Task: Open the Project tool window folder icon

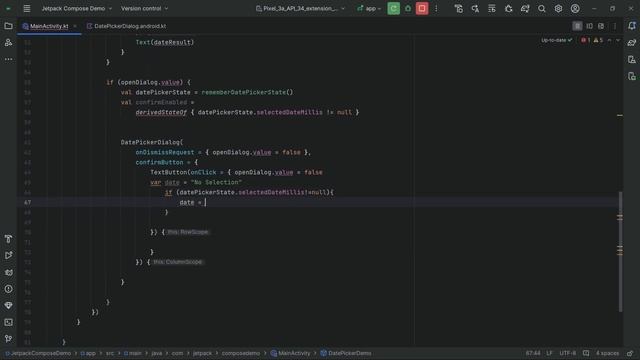Action: [8, 26]
